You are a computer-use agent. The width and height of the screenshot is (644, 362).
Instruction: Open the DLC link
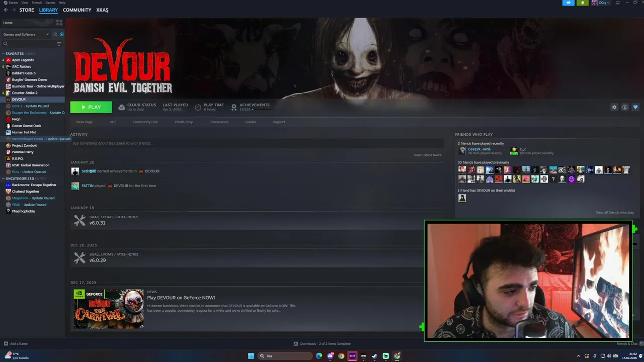113,122
